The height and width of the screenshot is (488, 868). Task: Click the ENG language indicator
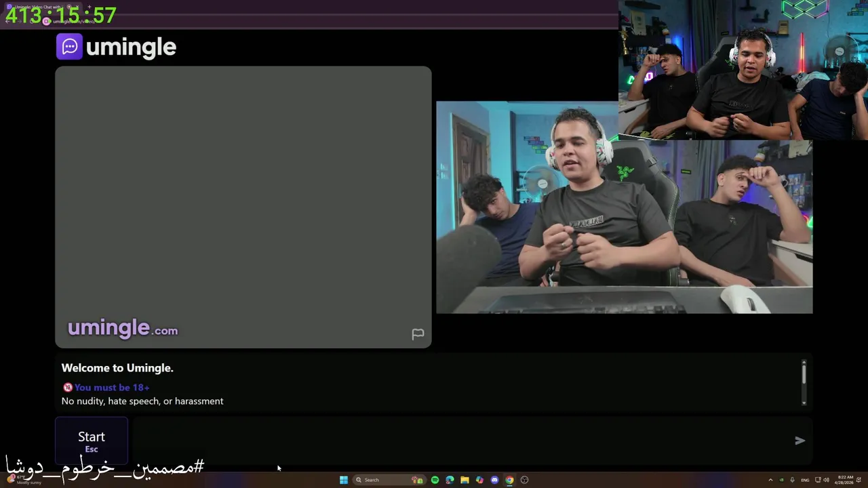pyautogui.click(x=805, y=480)
